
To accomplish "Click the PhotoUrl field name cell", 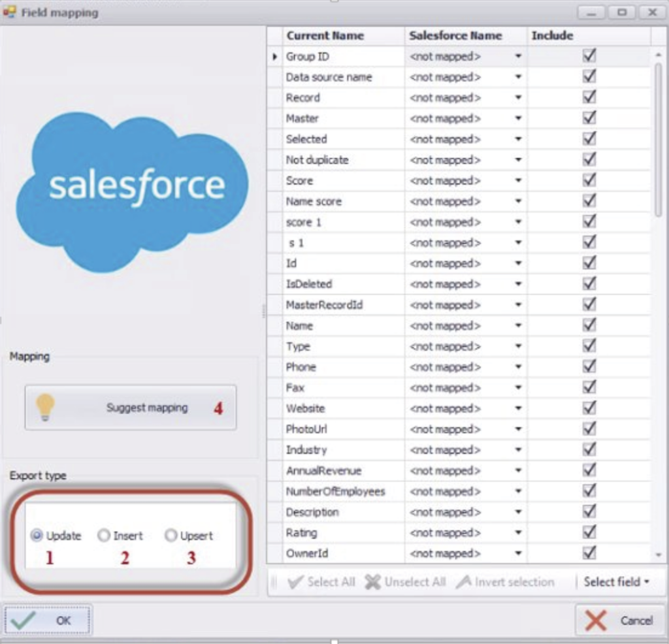I will (x=344, y=429).
